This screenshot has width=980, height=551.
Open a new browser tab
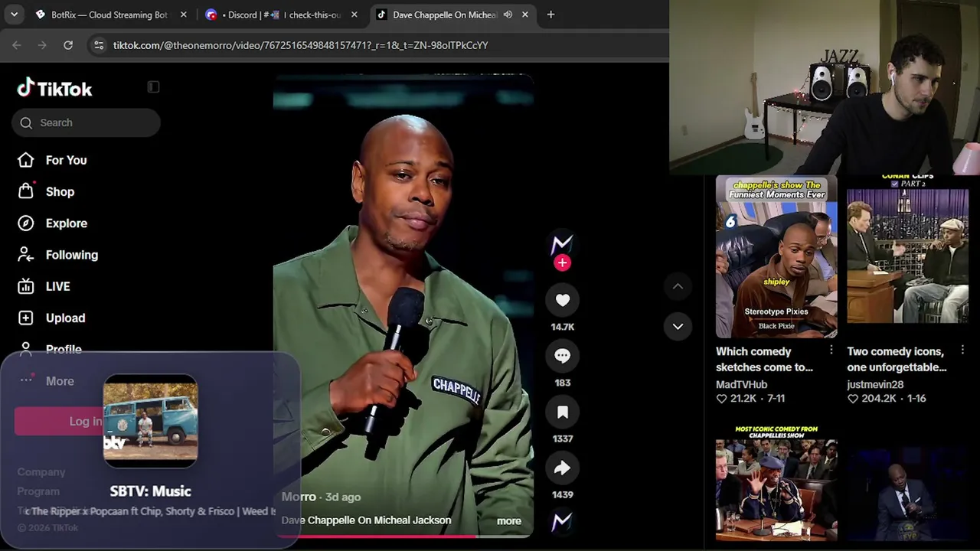[550, 15]
